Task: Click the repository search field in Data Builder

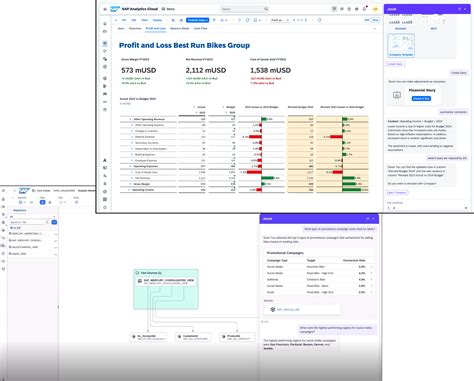Action: (x=29, y=222)
